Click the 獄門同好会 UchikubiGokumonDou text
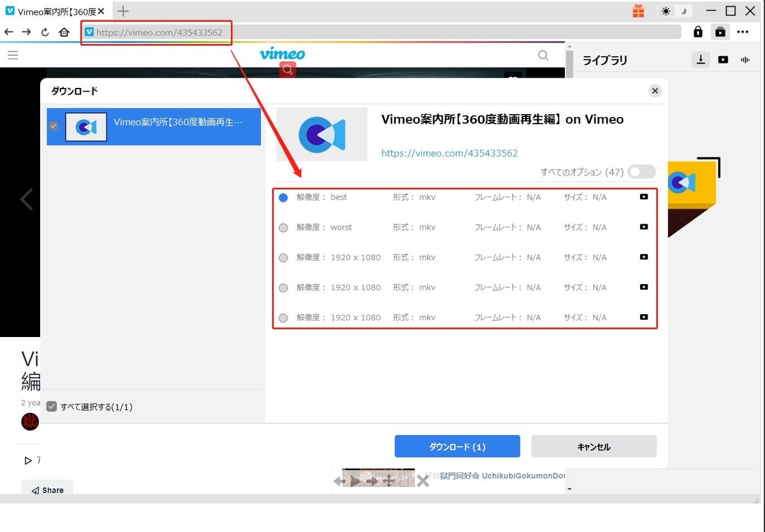765x532 pixels. click(x=502, y=476)
